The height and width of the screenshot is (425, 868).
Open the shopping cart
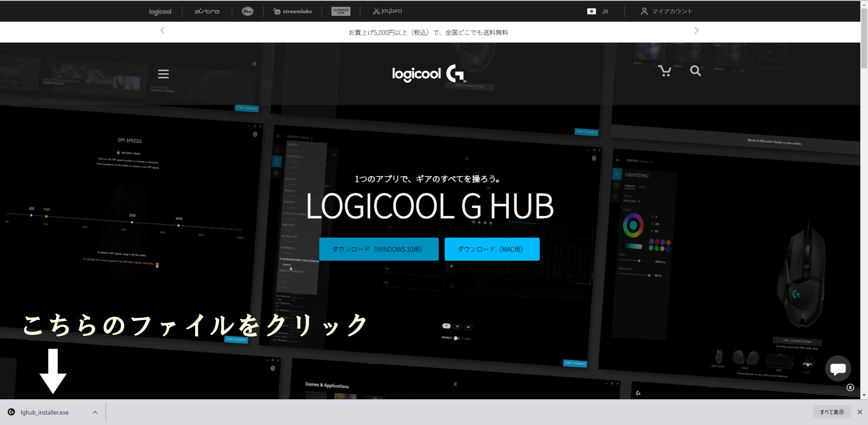pos(664,71)
